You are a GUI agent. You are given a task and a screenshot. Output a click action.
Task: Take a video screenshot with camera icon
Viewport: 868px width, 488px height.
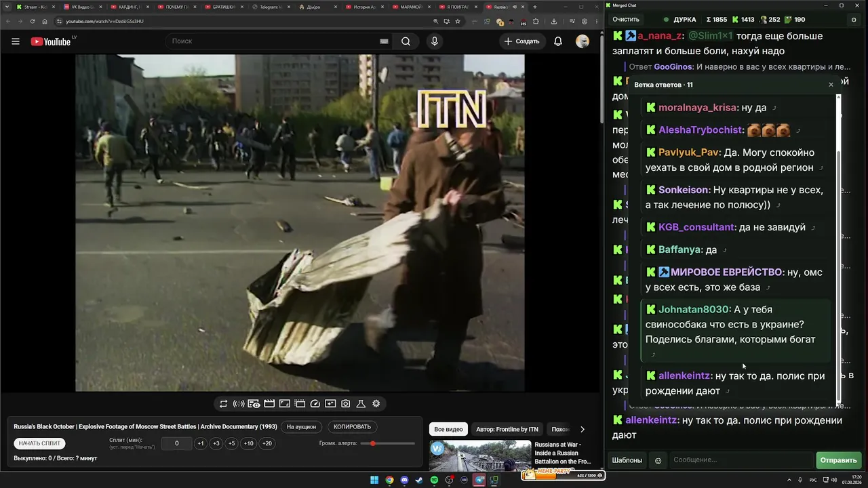pos(346,404)
